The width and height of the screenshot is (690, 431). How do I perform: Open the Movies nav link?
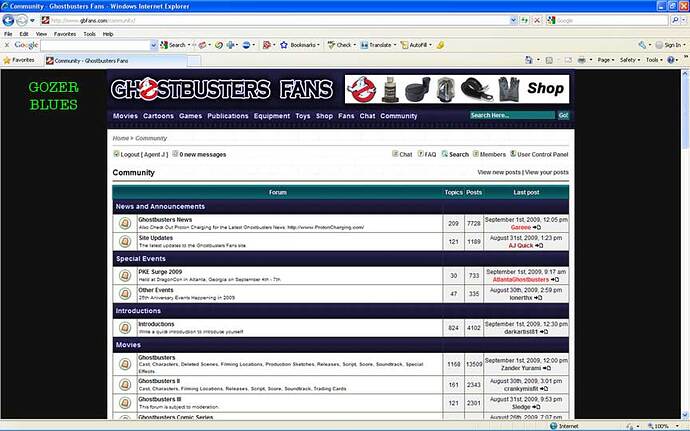point(125,116)
